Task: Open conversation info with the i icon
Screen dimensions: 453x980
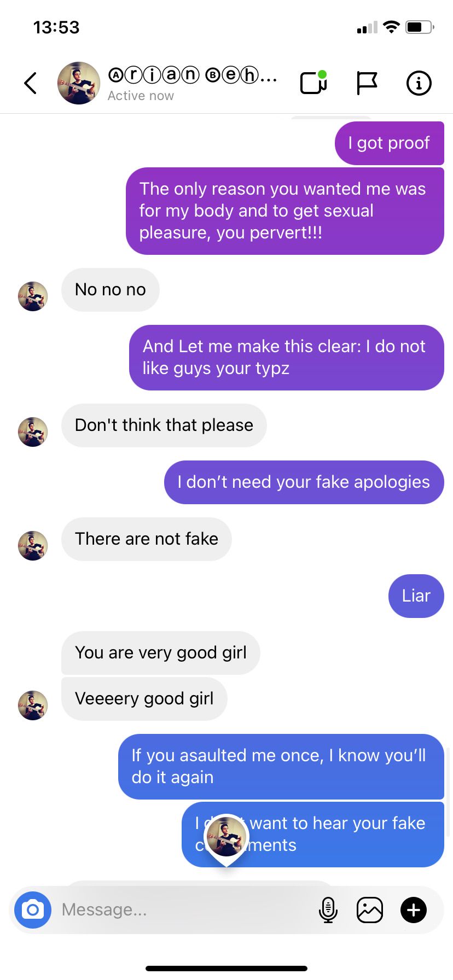Action: [419, 83]
